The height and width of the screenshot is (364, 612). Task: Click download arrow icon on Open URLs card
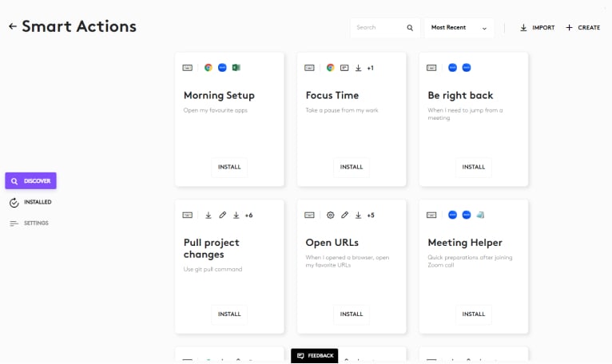coord(358,215)
